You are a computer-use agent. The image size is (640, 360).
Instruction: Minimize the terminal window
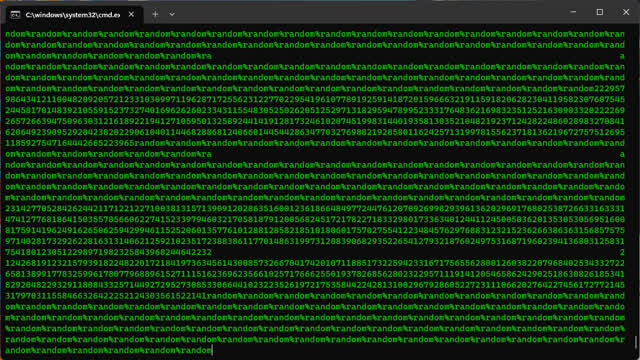(573, 12)
